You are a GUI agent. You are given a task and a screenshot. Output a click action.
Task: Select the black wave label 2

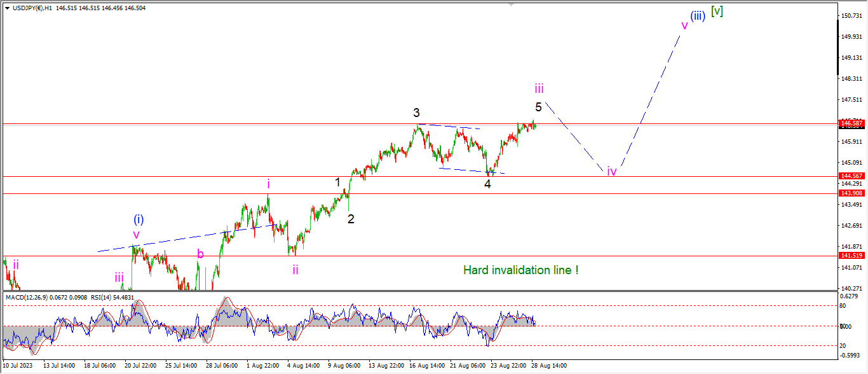351,219
